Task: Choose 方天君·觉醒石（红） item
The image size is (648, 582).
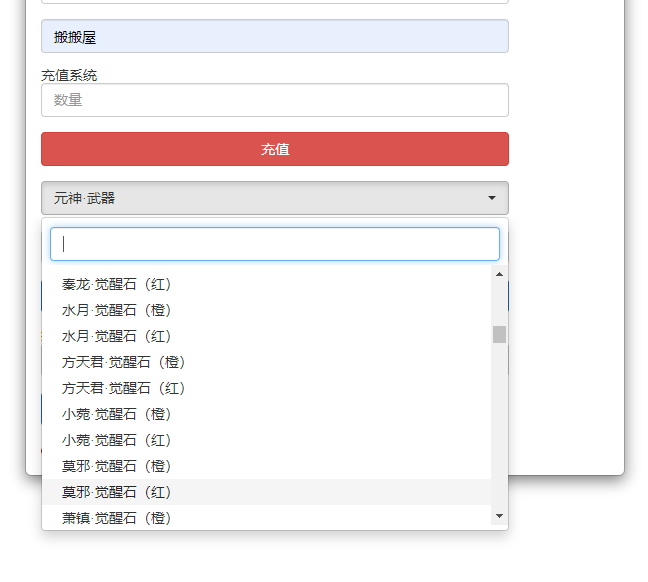Action: pos(124,388)
